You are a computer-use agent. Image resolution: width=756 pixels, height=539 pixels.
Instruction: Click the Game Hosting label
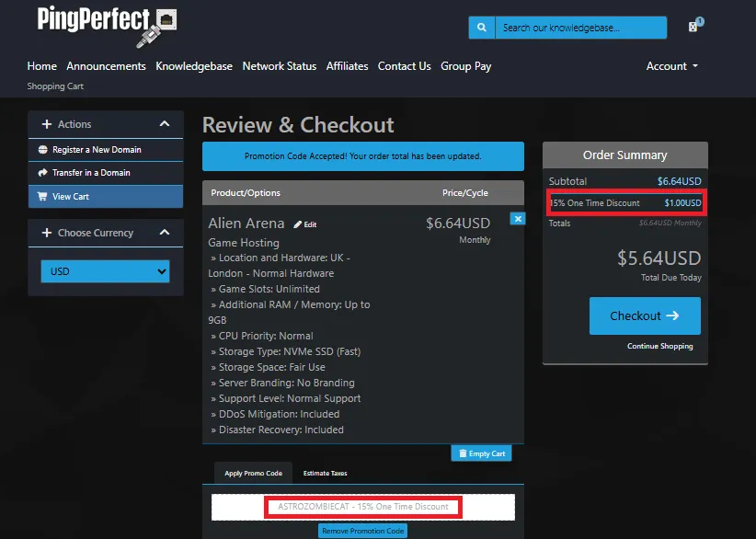[244, 243]
